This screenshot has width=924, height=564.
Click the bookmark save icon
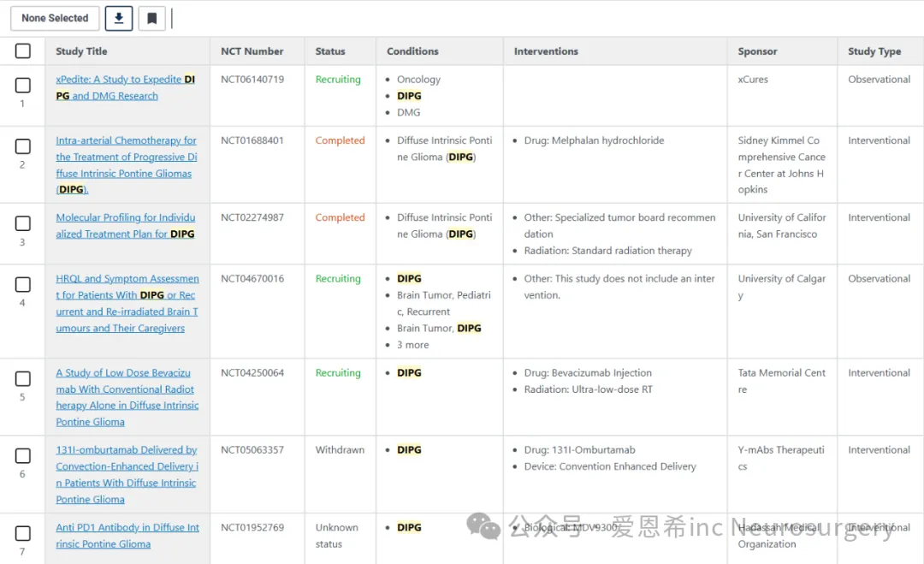151,18
